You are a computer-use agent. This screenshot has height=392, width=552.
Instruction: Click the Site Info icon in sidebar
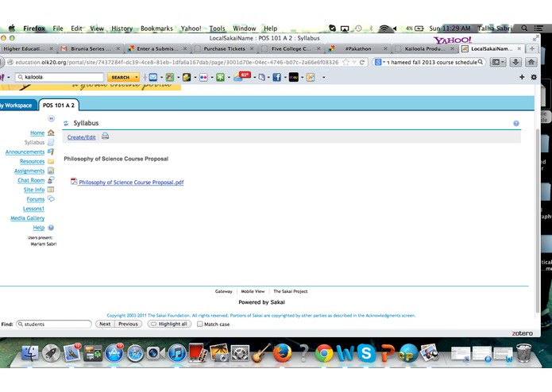coord(51,190)
